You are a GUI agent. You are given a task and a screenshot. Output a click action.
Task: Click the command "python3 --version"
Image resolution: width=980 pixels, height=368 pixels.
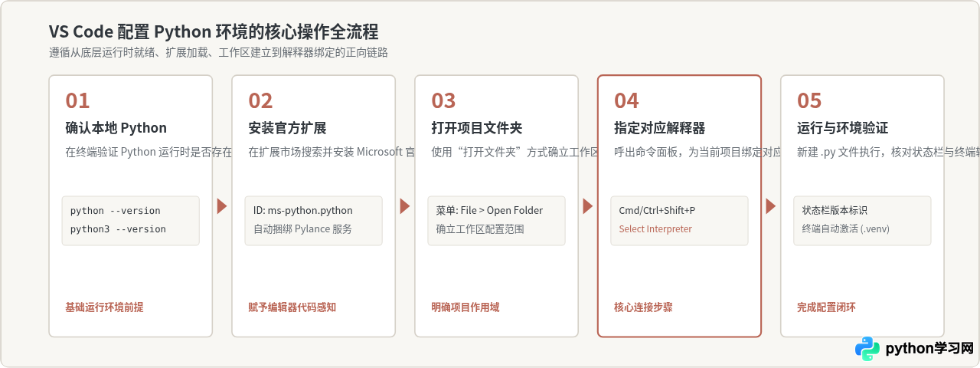click(119, 229)
